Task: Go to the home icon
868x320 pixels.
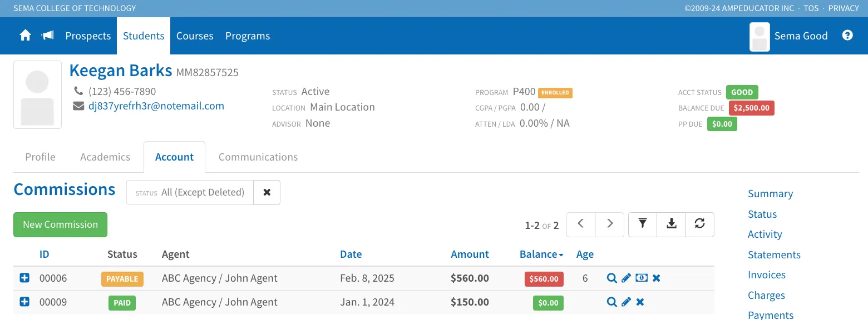Action: 25,36
